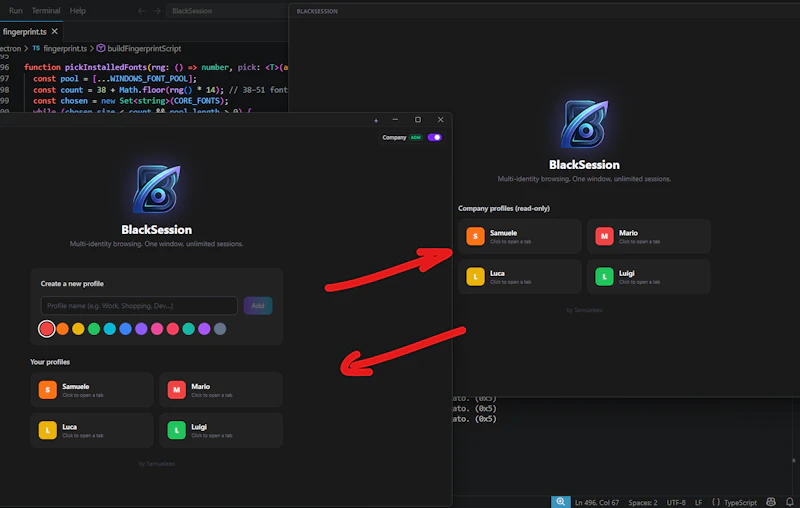The image size is (800, 508).
Task: Click Luigi's green L avatar under Your profiles
Action: (177, 430)
